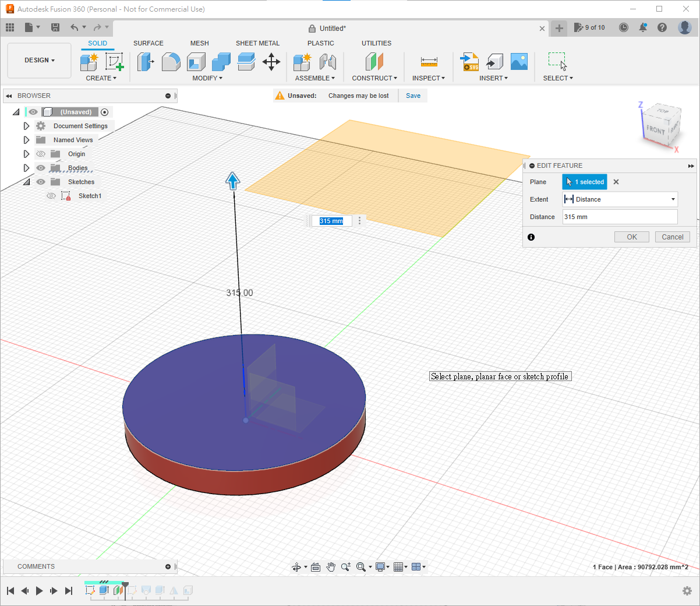Screen dimensions: 700x606
Task: Switch to the SURFACE tab
Action: click(x=148, y=43)
